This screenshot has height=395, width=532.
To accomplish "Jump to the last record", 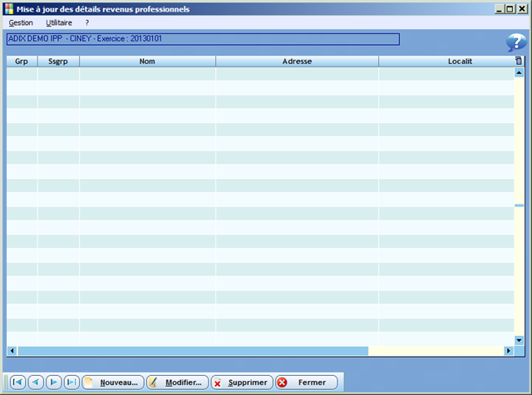I will pos(71,383).
